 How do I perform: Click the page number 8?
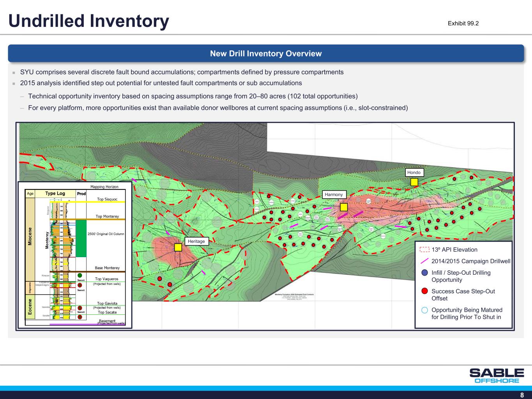(x=522, y=395)
